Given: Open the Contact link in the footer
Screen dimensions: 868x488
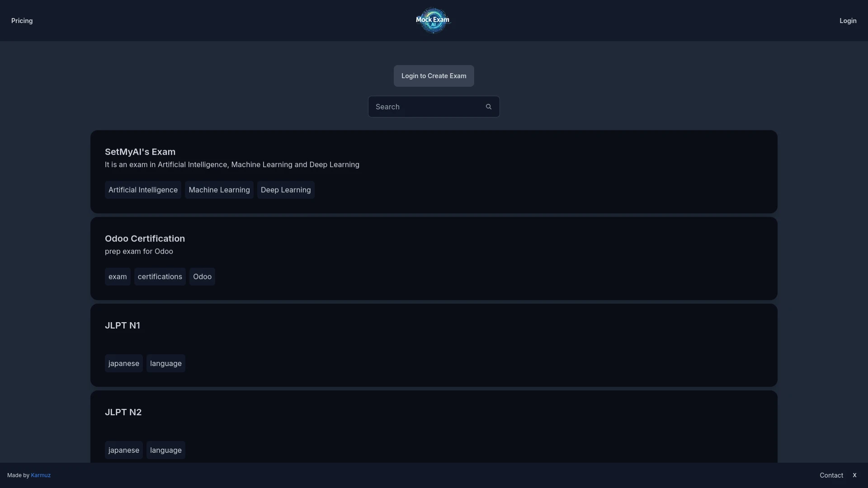Looking at the screenshot, I should (832, 475).
